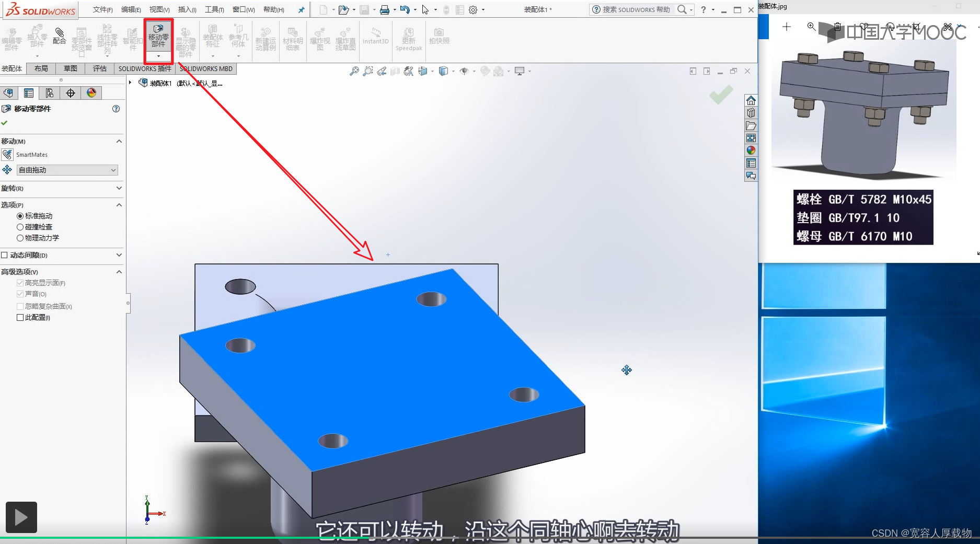Open the Hide/Show Items eye icon

pos(464,71)
